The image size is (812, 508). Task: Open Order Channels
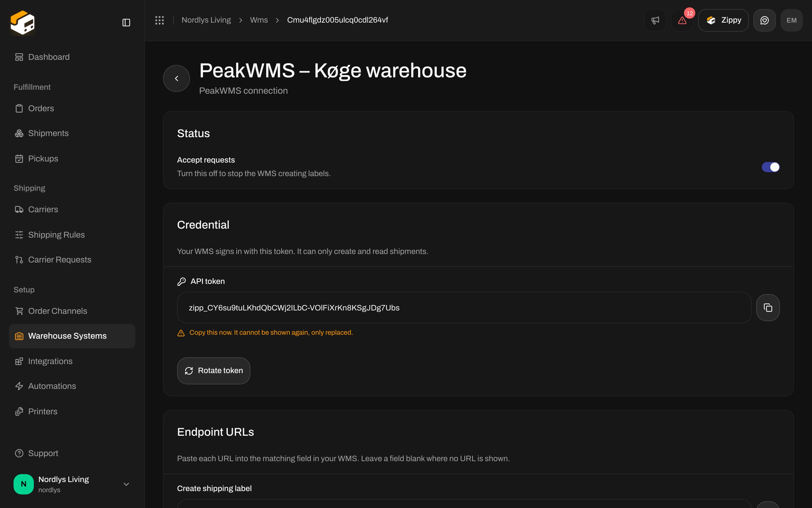click(72, 311)
